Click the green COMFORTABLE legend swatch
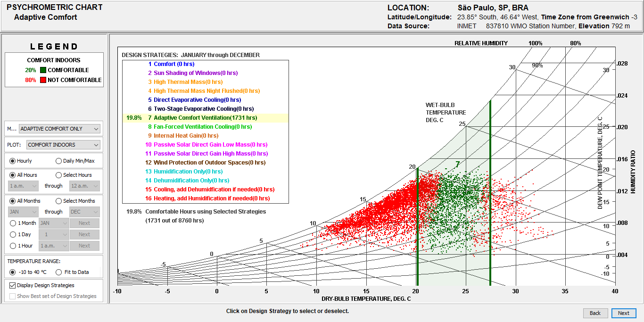 pos(42,70)
